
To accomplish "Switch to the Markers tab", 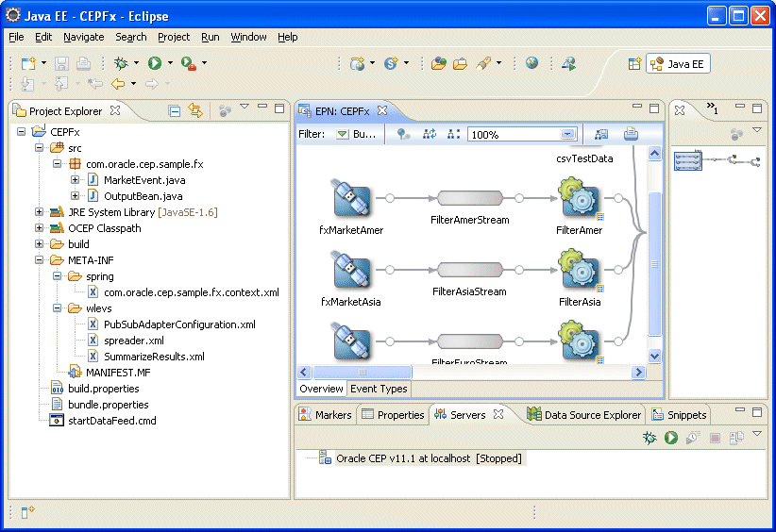I will 326,415.
